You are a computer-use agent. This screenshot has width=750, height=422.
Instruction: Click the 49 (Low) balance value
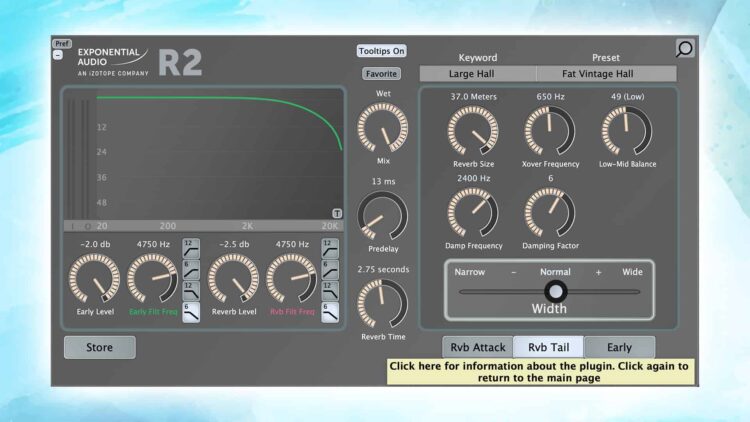pos(628,97)
